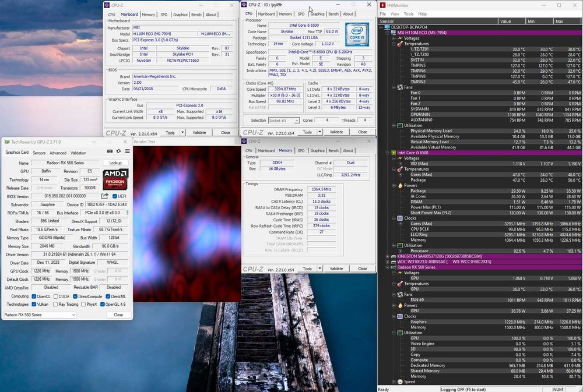Screen dimensions: 583x392
Task: Click the GPU-Z screenshot camera icon
Action: click(110, 151)
